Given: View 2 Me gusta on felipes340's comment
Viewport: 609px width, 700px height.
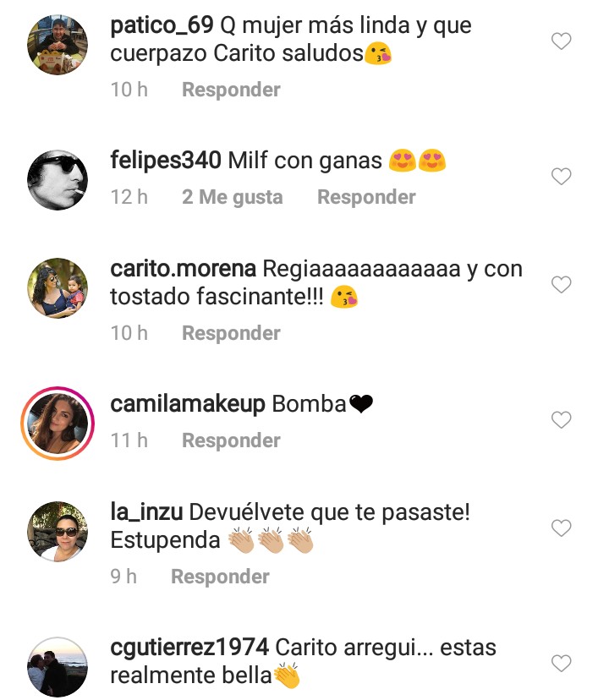Looking at the screenshot, I should pos(233,197).
